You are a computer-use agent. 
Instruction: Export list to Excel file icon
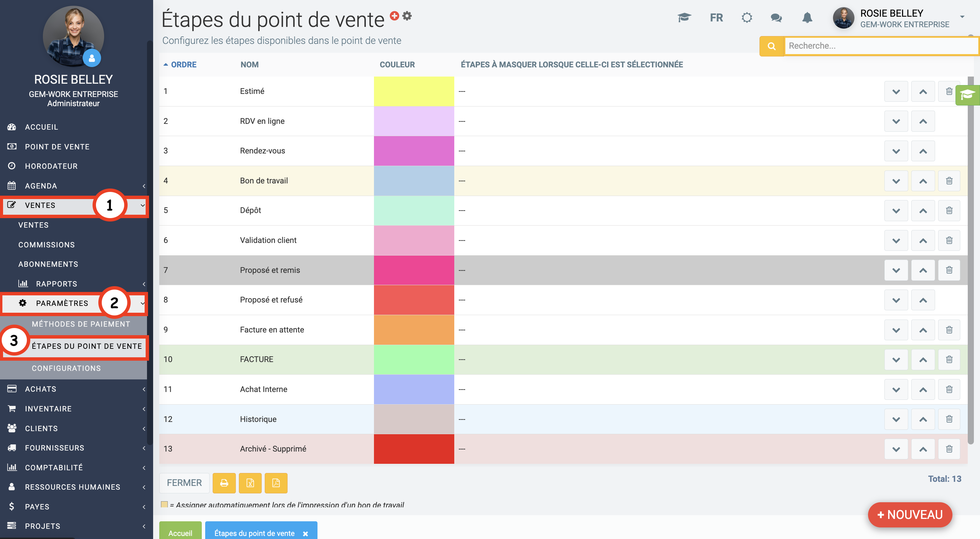pos(250,483)
